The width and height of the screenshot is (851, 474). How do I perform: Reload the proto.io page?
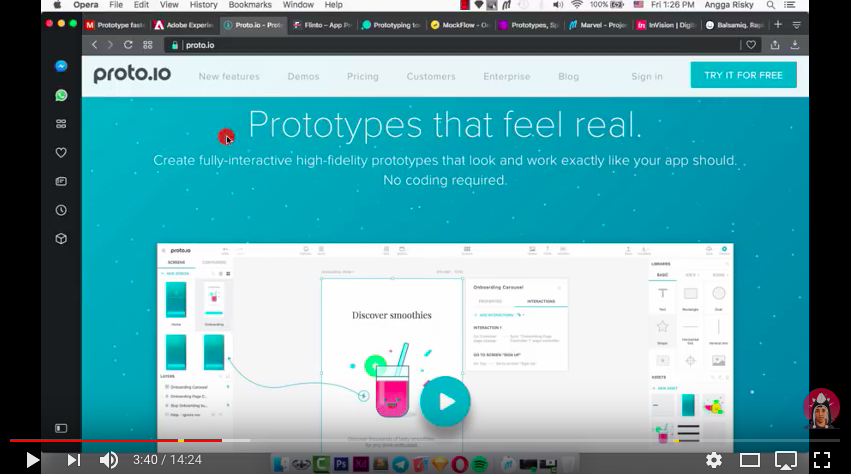[x=128, y=45]
